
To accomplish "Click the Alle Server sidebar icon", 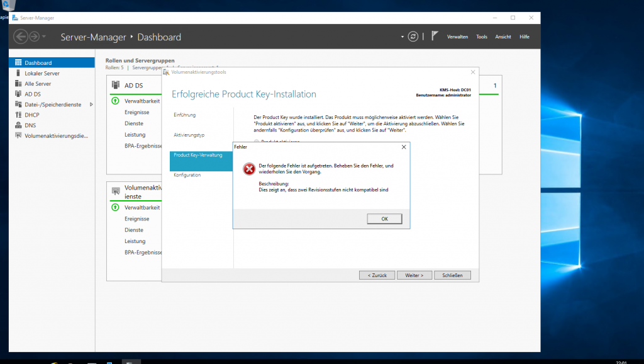I will 18,84.
